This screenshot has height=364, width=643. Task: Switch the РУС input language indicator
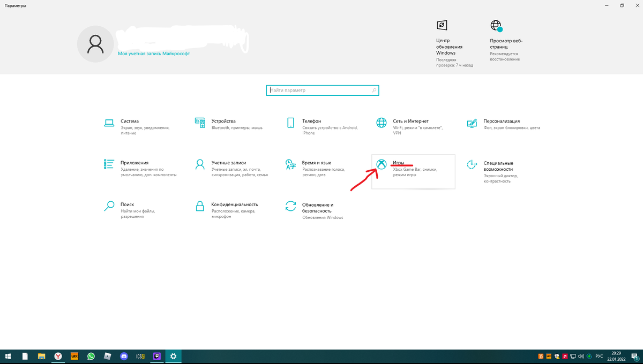599,357
